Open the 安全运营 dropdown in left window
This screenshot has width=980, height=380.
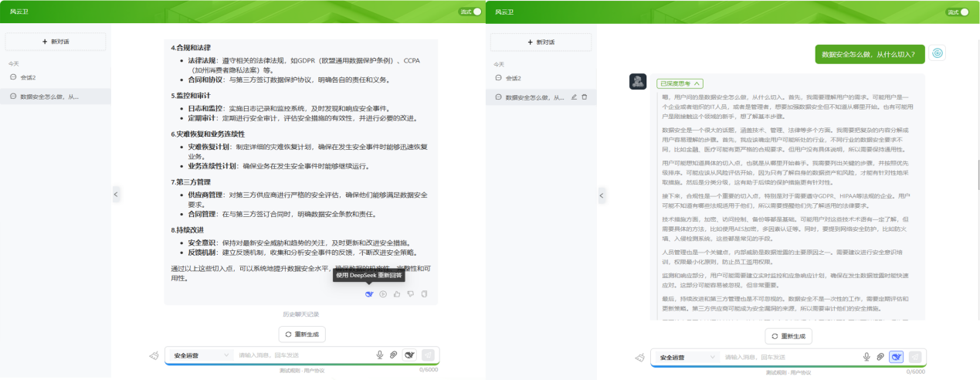point(199,355)
